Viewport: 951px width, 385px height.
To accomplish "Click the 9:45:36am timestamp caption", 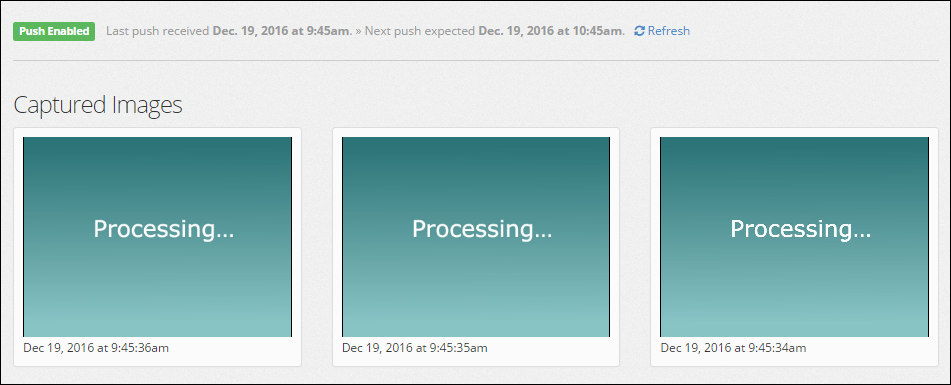I will pyautogui.click(x=96, y=348).
